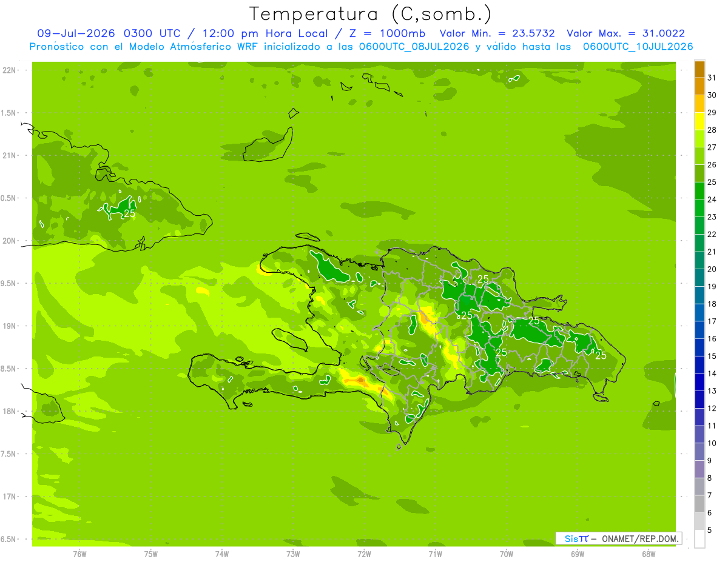Image resolution: width=728 pixels, height=562 pixels.
Task: Click the '21N' latitude label
Action: [9, 156]
